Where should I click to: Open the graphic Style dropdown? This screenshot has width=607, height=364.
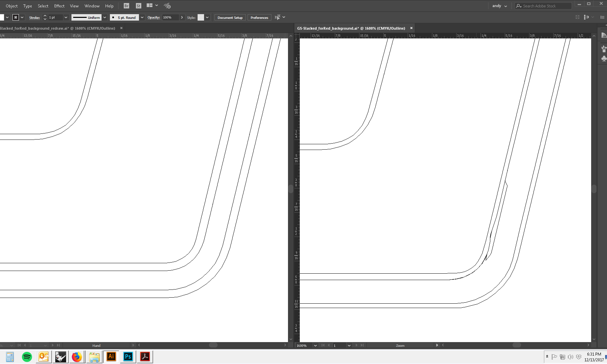[207, 17]
